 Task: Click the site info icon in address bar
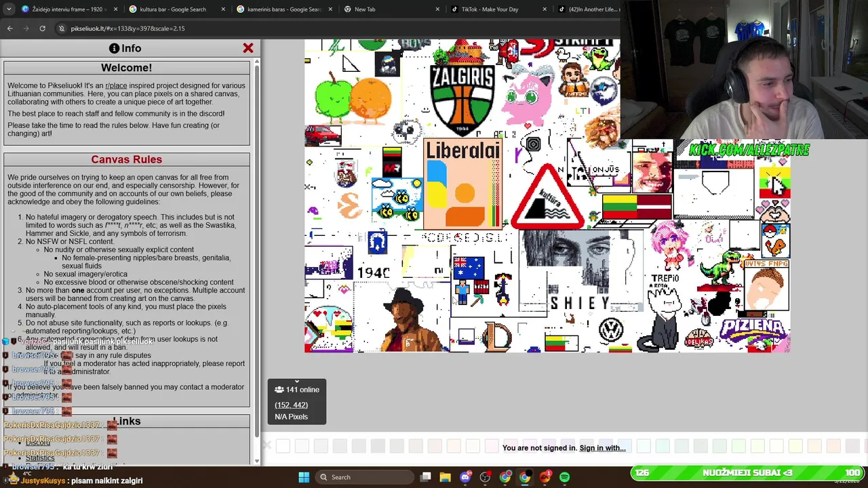62,28
